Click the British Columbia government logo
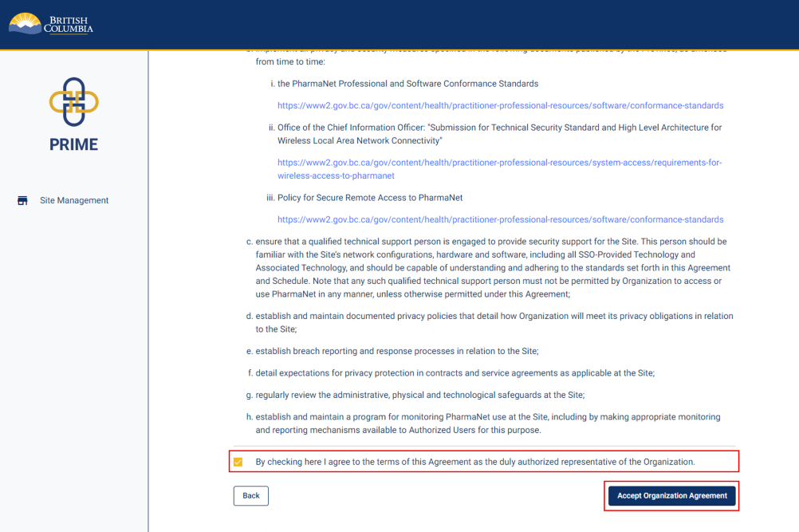This screenshot has height=532, width=799. (51, 23)
